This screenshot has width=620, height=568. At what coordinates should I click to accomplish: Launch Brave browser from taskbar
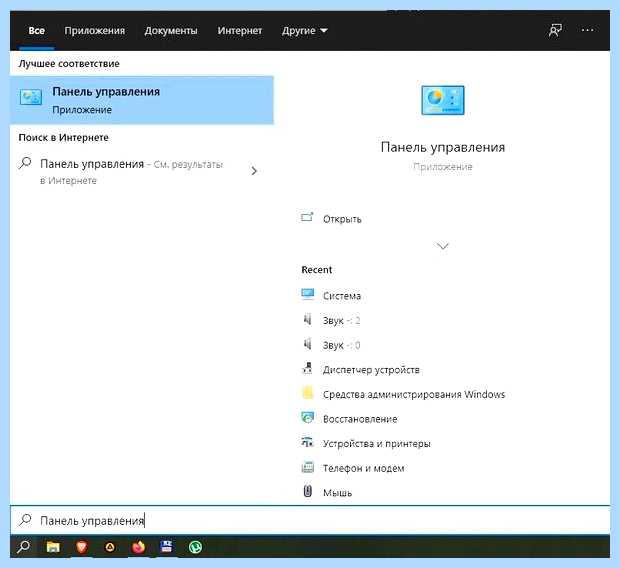click(81, 547)
